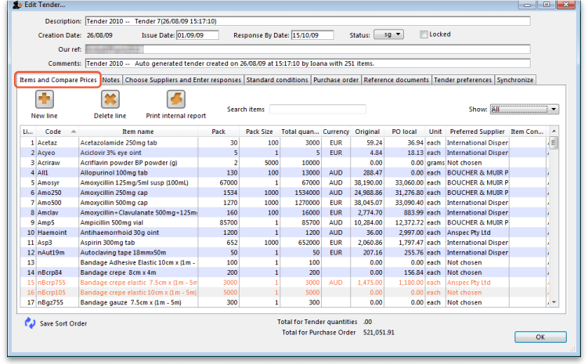This screenshot has height=364, width=588.
Task: Click the Response By Date field
Action: pyautogui.click(x=312, y=35)
